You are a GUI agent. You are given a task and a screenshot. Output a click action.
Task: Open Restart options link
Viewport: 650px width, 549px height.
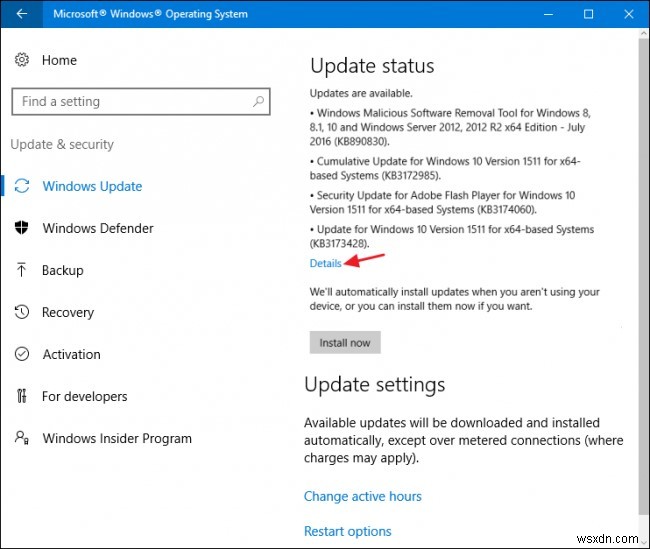347,531
